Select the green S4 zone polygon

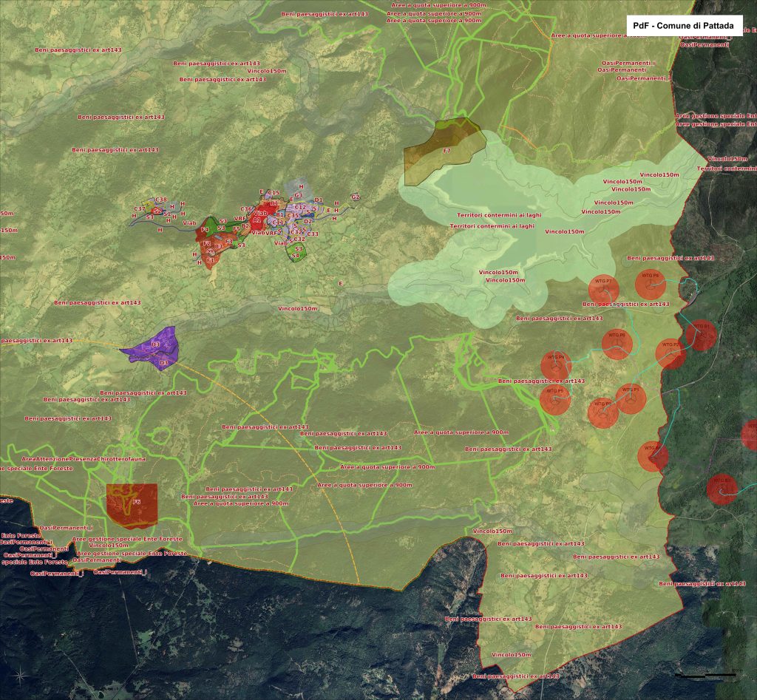[297, 252]
